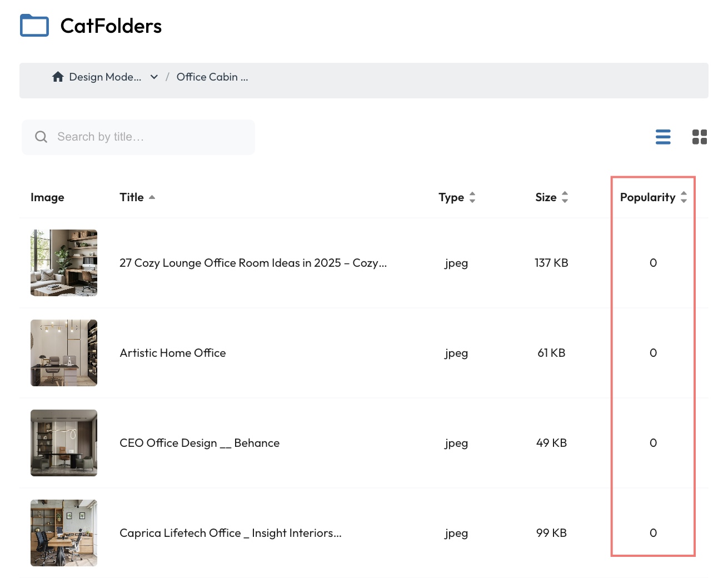Viewport: 728px width, 578px height.
Task: Click the CatFolders title text
Action: click(x=111, y=26)
